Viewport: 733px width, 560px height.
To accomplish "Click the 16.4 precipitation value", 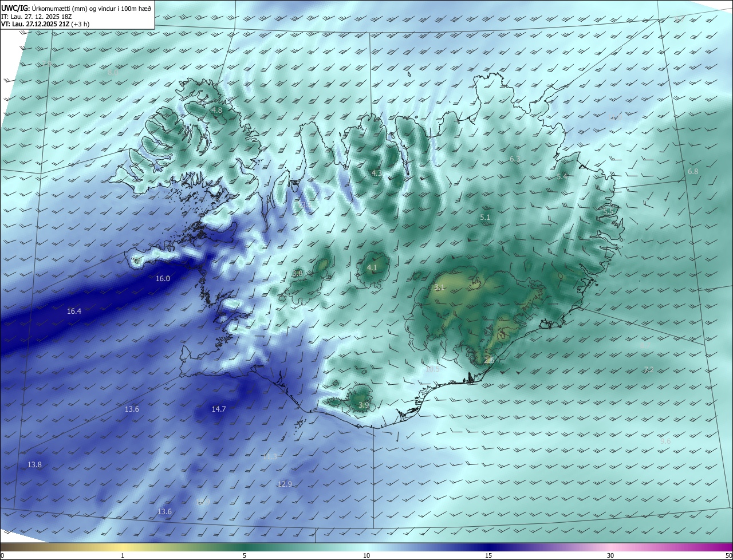I will pyautogui.click(x=74, y=311).
